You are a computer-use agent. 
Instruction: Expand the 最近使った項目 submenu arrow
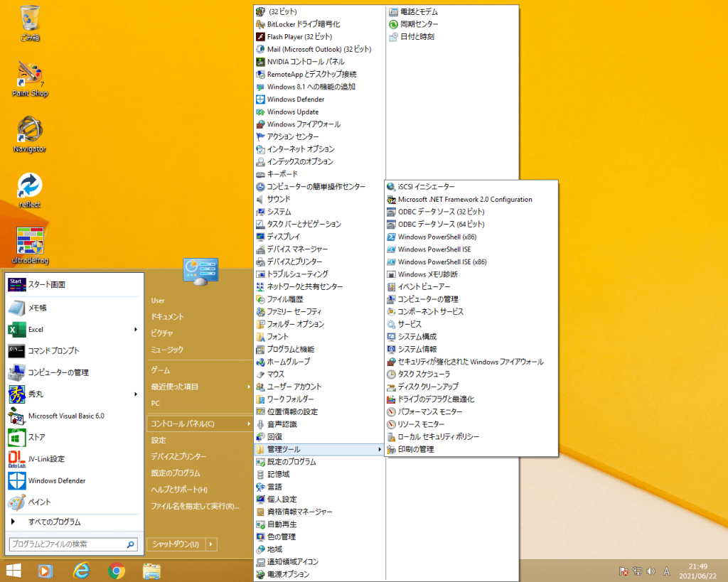point(248,387)
